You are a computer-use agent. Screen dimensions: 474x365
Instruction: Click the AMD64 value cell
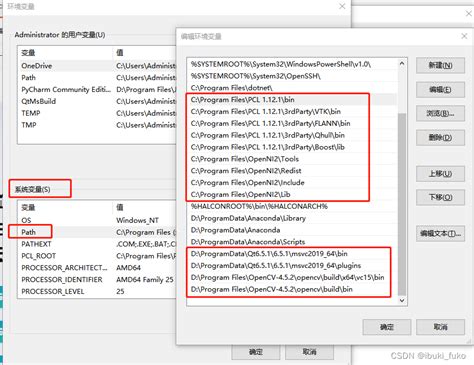(x=128, y=268)
